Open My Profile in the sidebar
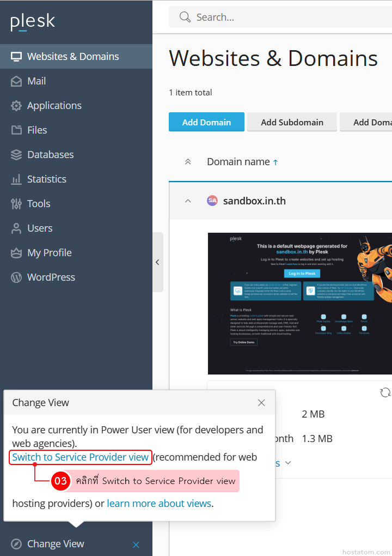Image resolution: width=392 pixels, height=556 pixels. tap(49, 253)
